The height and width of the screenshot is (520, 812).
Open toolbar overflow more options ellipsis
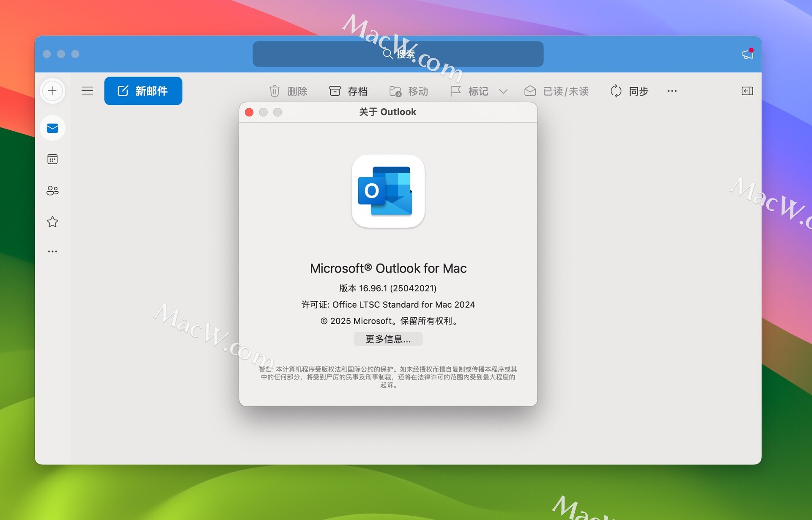[x=672, y=91]
